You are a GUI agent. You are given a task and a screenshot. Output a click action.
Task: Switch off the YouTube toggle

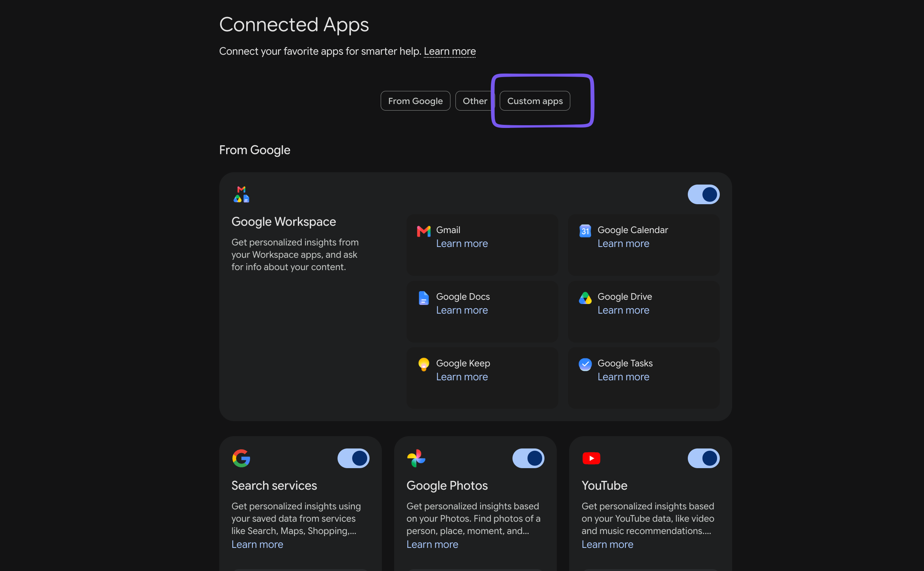point(704,458)
